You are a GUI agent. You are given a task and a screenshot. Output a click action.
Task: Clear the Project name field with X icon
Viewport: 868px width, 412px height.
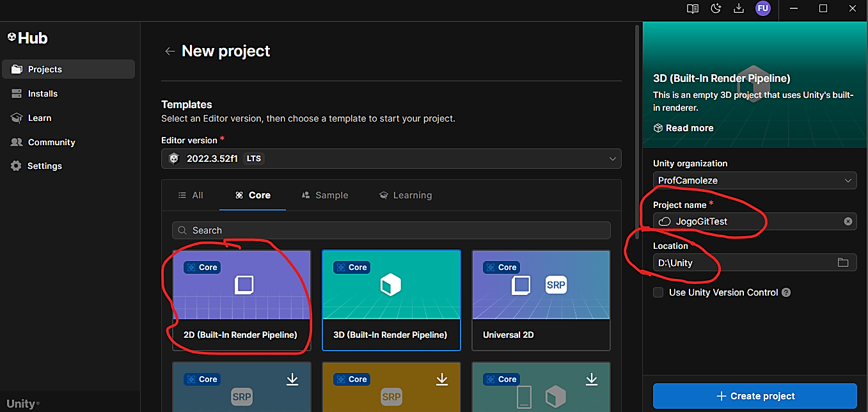(848, 221)
